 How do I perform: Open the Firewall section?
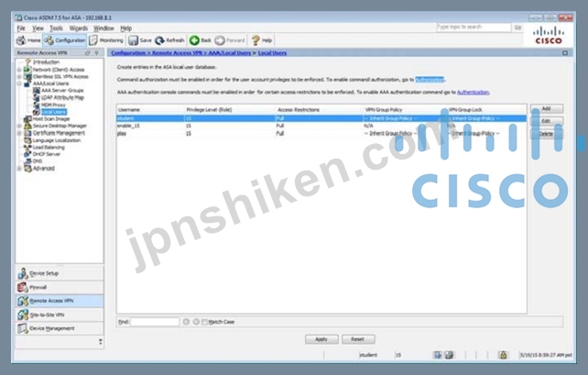pyautogui.click(x=60, y=288)
